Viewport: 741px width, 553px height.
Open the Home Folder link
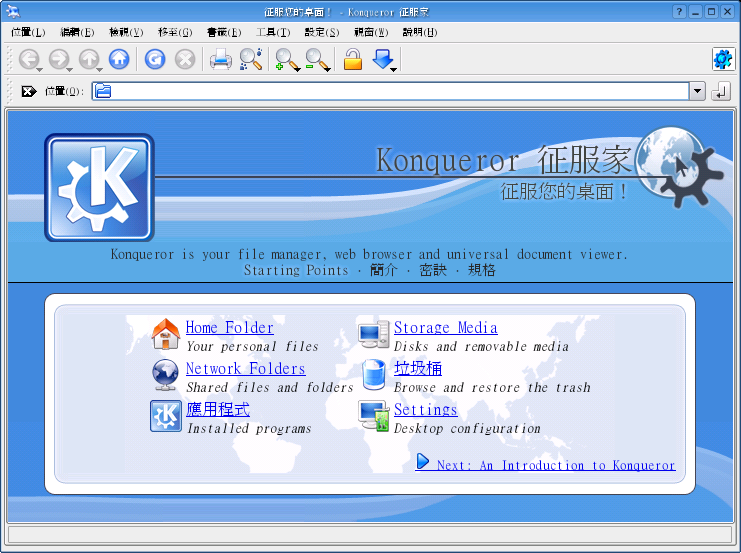(x=229, y=327)
